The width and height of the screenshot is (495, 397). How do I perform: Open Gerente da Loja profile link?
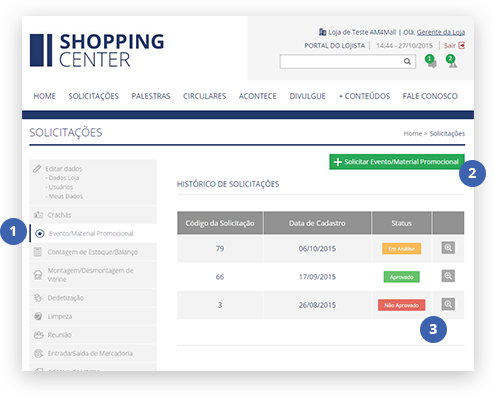click(x=441, y=32)
